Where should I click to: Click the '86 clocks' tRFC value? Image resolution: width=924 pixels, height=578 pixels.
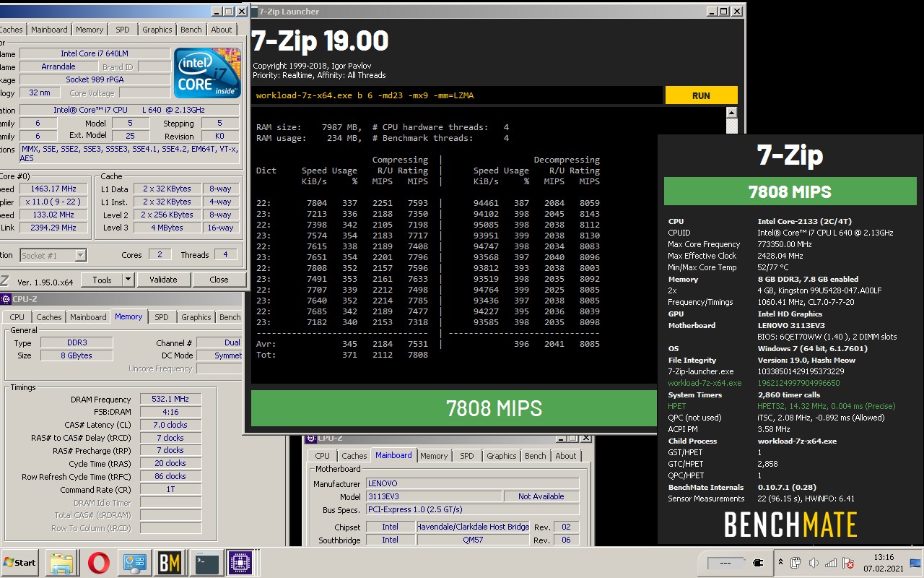(170, 476)
